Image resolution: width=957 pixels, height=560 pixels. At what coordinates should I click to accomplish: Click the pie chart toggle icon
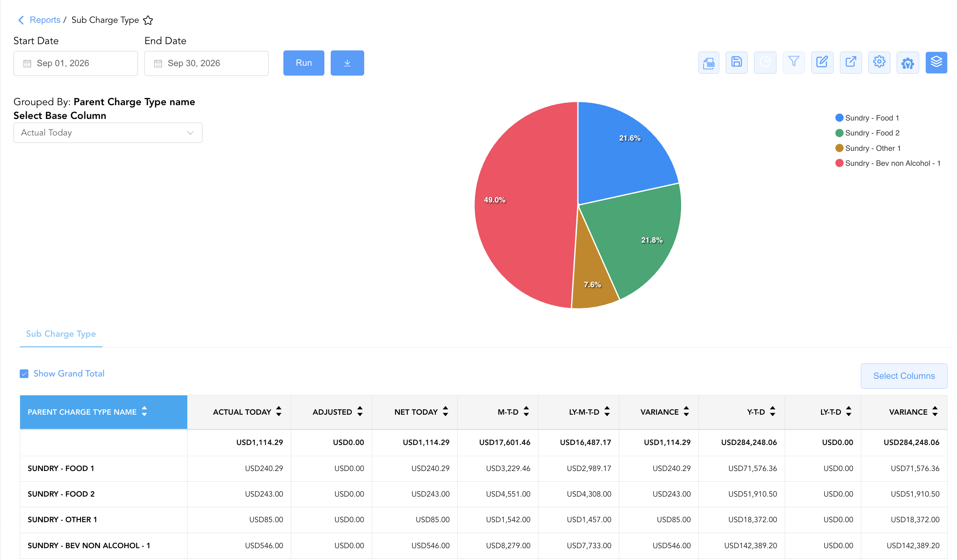point(765,63)
